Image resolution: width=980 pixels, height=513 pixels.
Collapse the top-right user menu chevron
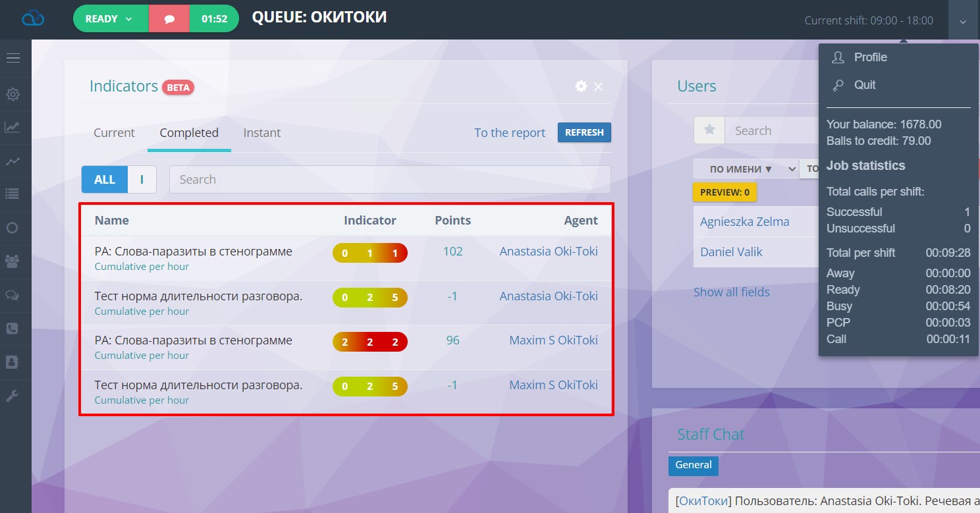pos(963,21)
